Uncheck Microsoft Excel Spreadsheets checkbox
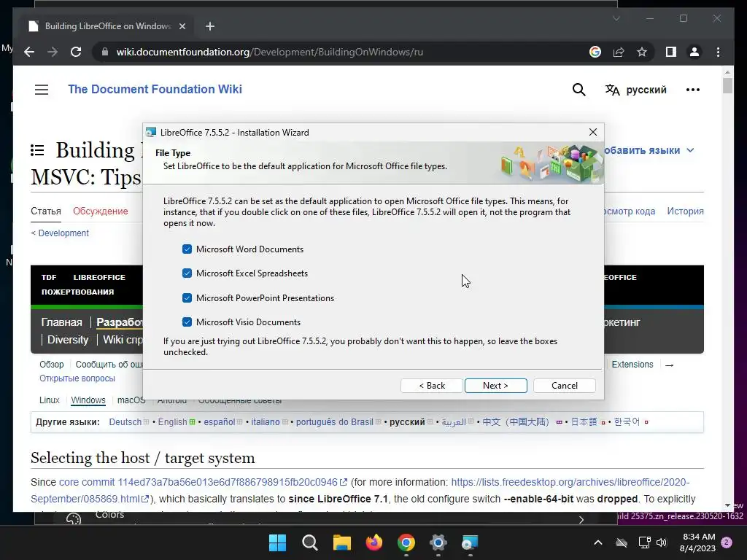This screenshot has height=560, width=747. 187,273
